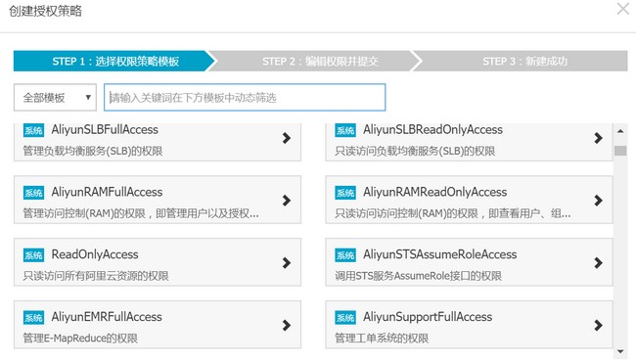Click description 只读访问所有阿里云资源的权限
Viewport: 636px width, 364px height.
(96, 276)
